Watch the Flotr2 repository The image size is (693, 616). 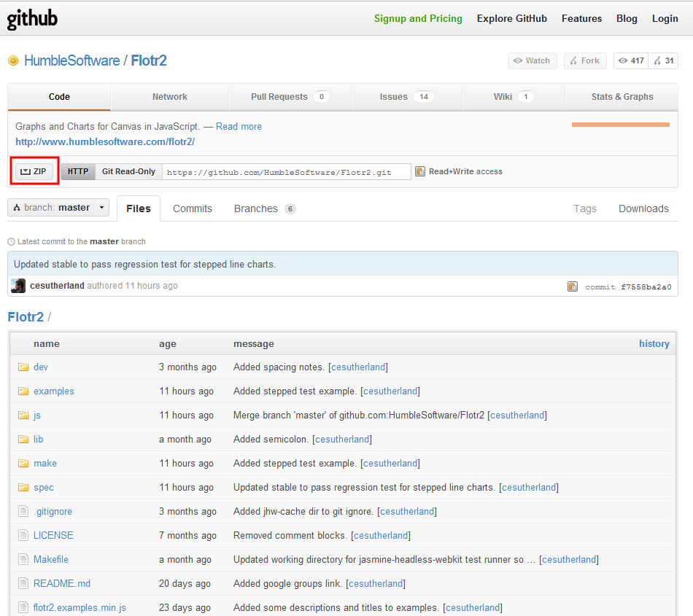tap(532, 61)
